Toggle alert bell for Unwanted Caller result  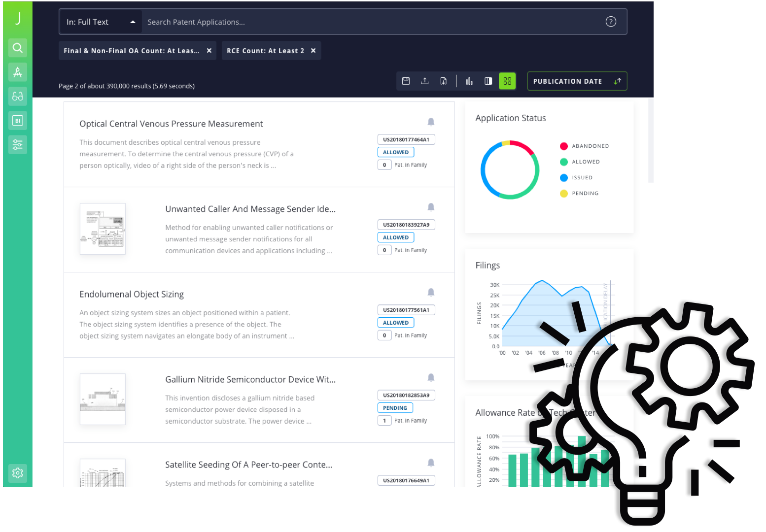tap(431, 207)
